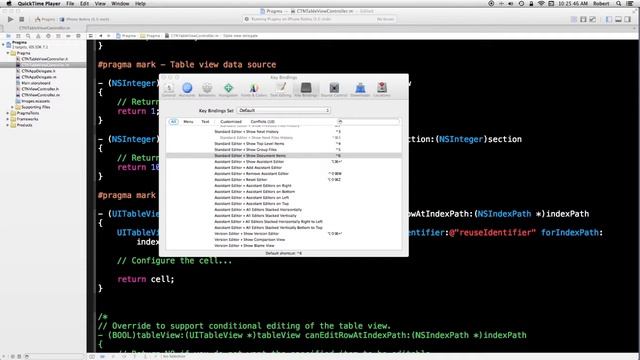Viewport: 640px width, 360px height.
Task: Go forward in editor history
Action: coord(108,36)
